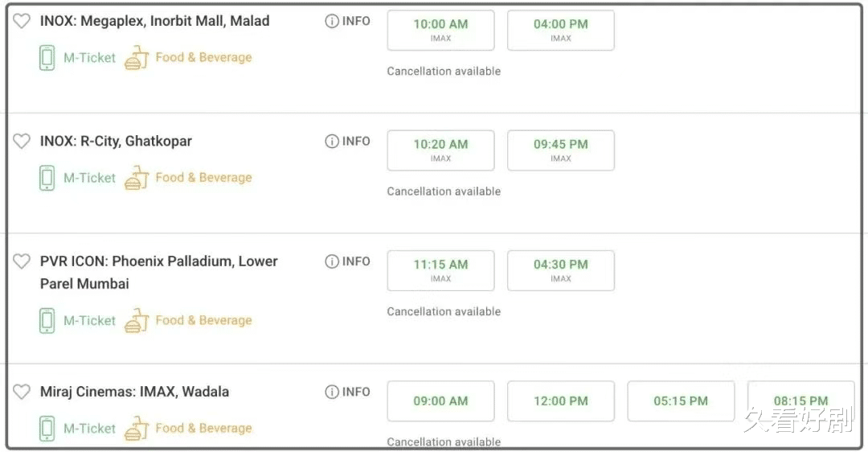
Task: Select 05:15 PM showtime at Miraj Wadala
Action: pos(681,401)
